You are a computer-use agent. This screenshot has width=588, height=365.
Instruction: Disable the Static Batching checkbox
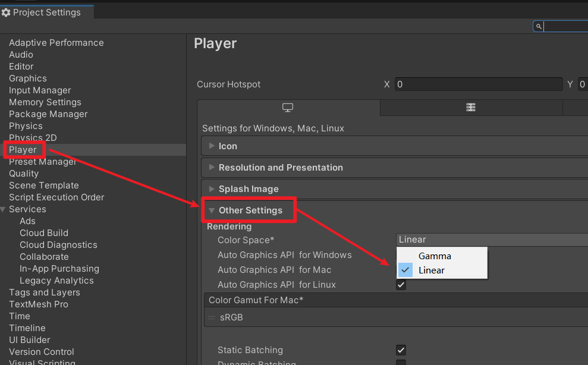point(401,350)
